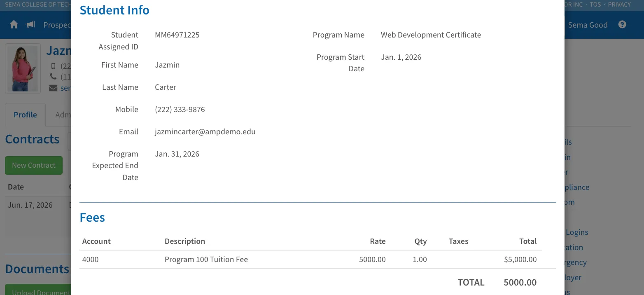644x295 pixels.
Task: Open the megaphone announcements icon
Action: tap(30, 25)
